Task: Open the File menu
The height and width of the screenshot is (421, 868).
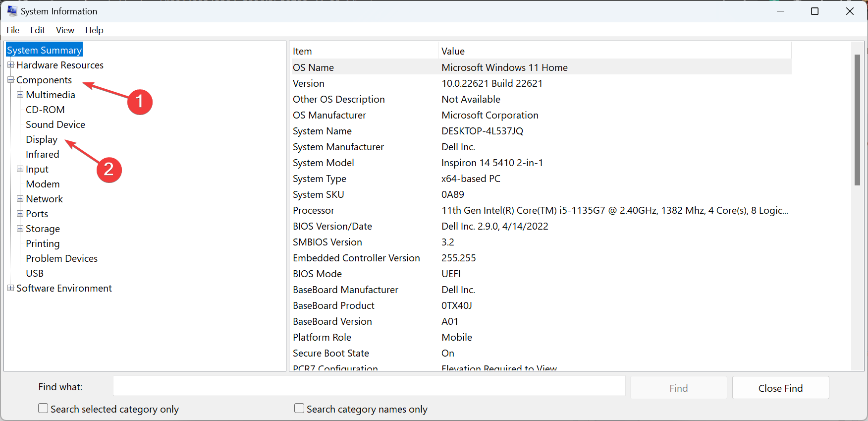Action: click(x=13, y=30)
